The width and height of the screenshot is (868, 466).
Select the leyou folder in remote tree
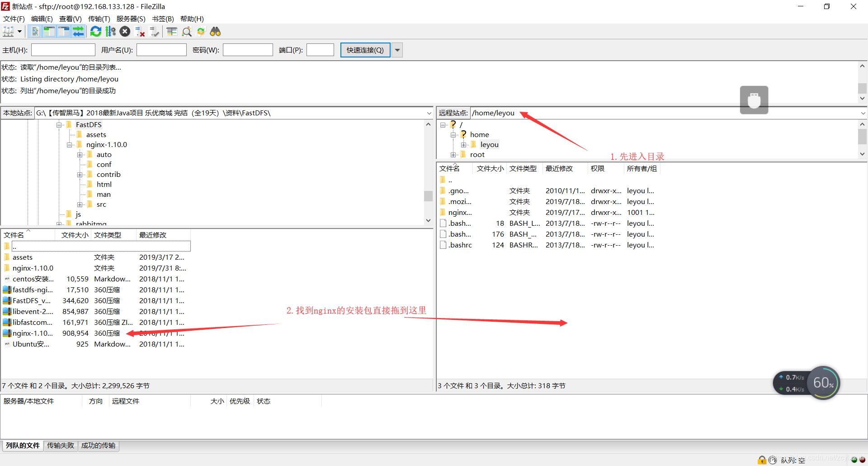(x=489, y=145)
